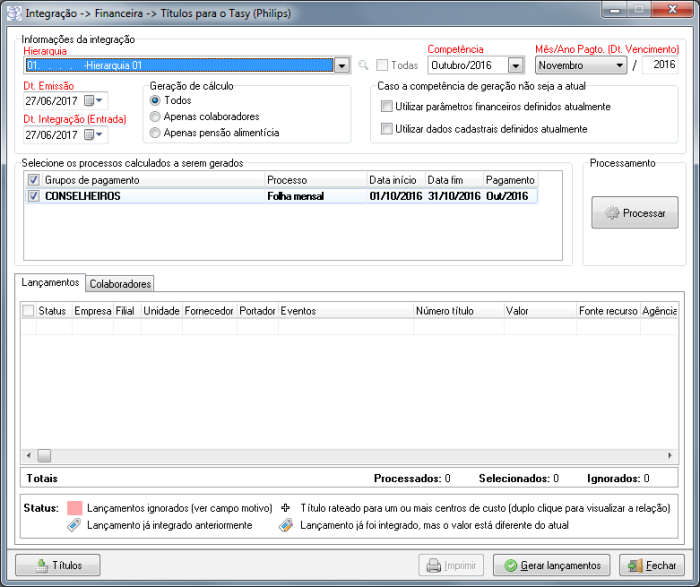Enable Utilizar parâmetros financeiros definidos atualmente
Screen dimensions: 700x587
pos(387,106)
